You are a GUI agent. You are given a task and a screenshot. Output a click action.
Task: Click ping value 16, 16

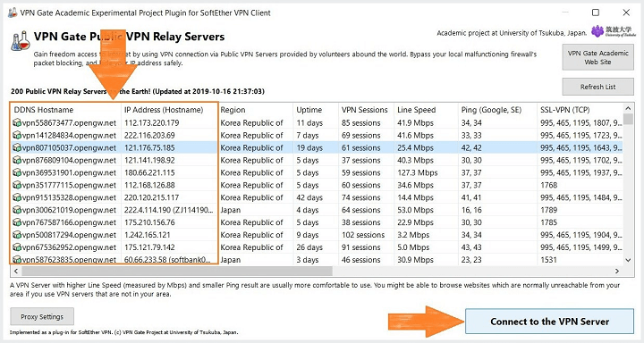click(471, 210)
